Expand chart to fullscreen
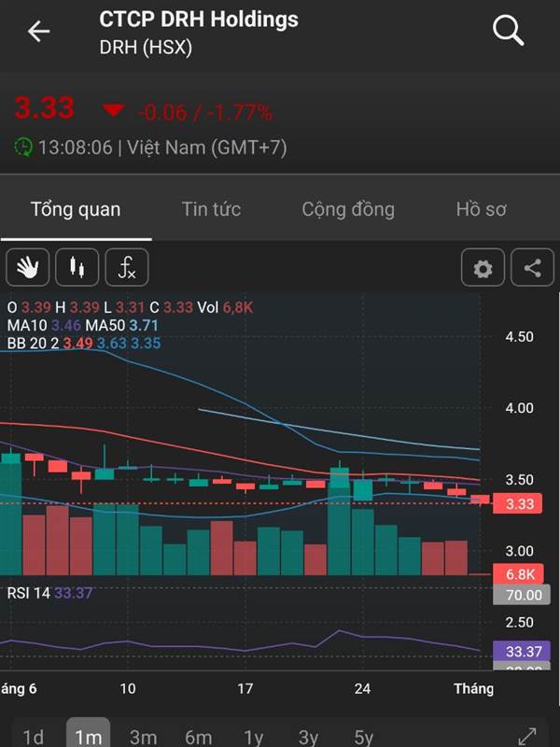 527,736
